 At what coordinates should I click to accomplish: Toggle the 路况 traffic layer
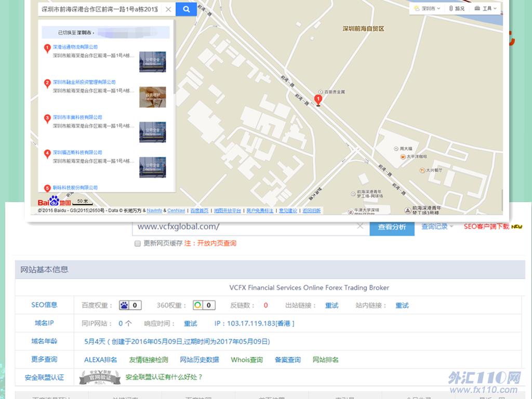click(457, 8)
